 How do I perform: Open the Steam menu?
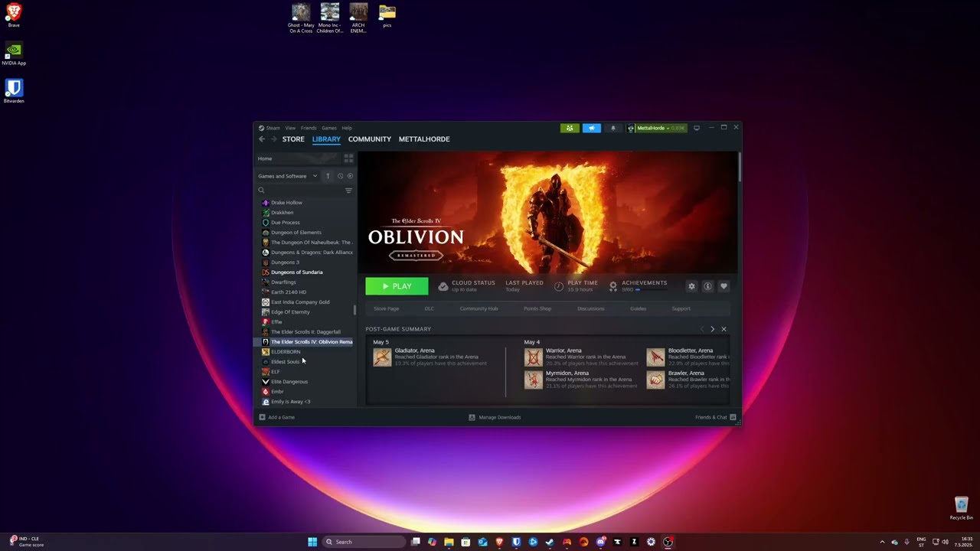273,128
